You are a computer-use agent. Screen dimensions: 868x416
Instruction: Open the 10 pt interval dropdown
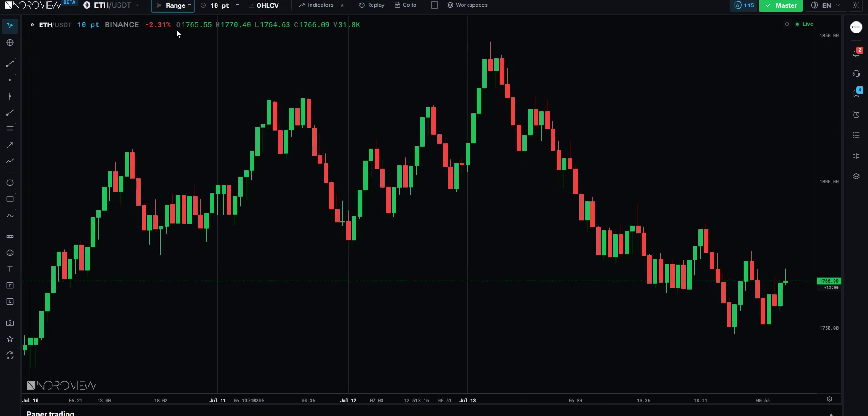point(220,5)
